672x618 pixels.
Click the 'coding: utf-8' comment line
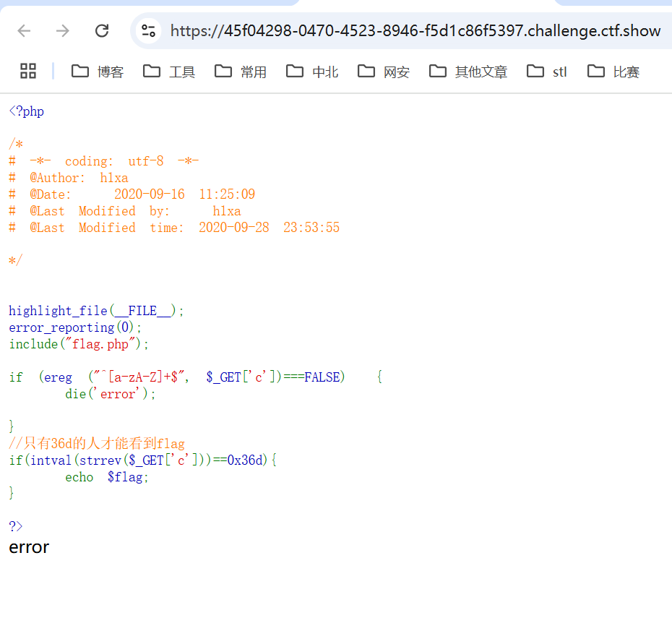click(x=104, y=161)
